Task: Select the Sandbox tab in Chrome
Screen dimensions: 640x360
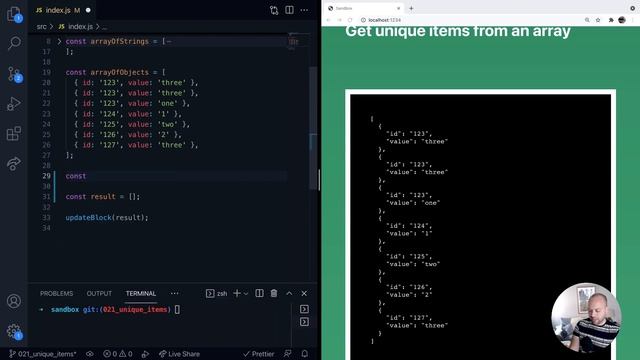Action: pos(363,8)
